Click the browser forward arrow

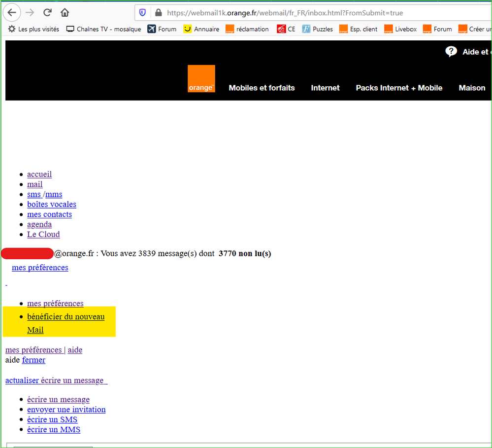tap(30, 12)
